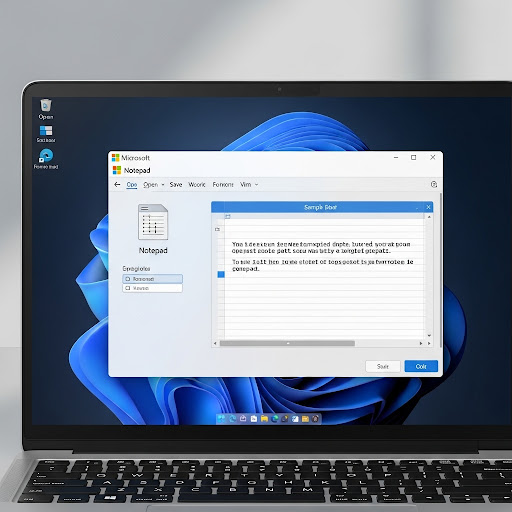This screenshot has width=512, height=512.
Task: Click the outer window's vertical scrollbar
Action: (x=441, y=270)
